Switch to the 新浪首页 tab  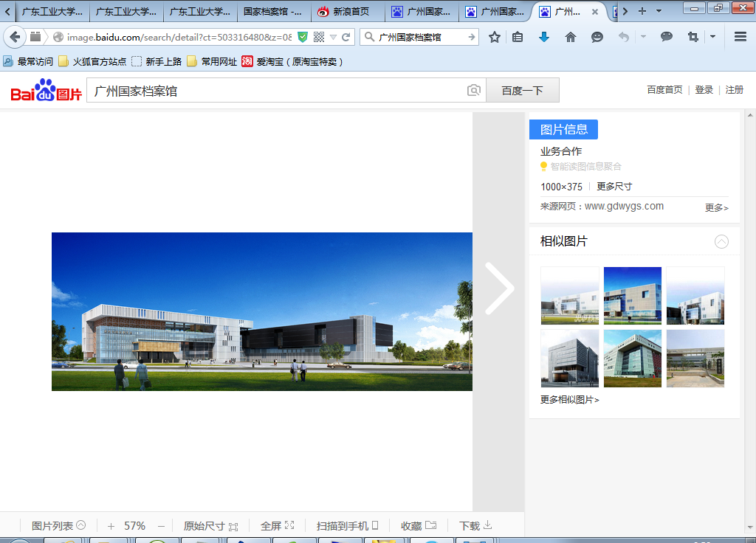(x=347, y=11)
